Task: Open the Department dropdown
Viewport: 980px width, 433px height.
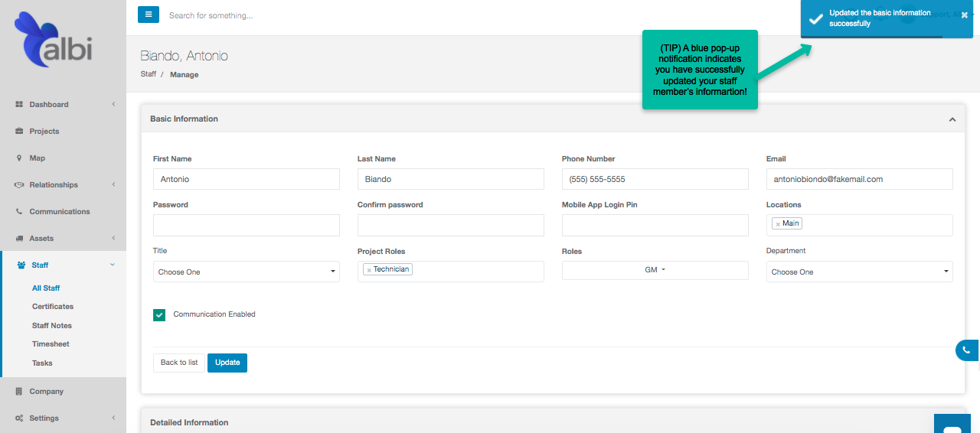Action: [x=860, y=272]
